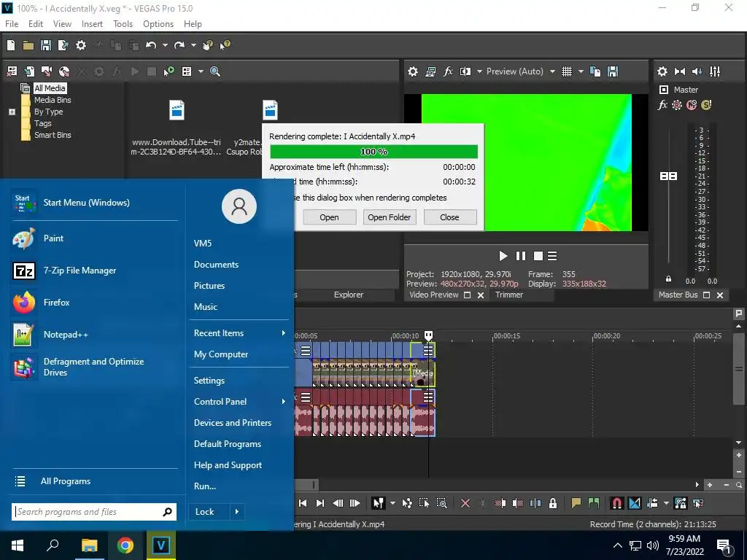Copy preview snapshot to clipboard icon
747x560 pixels.
point(595,71)
